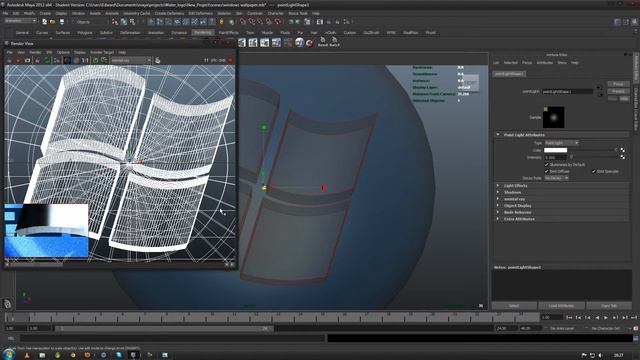Click the play forward button on timeline
640x360 pixels.
[606, 318]
